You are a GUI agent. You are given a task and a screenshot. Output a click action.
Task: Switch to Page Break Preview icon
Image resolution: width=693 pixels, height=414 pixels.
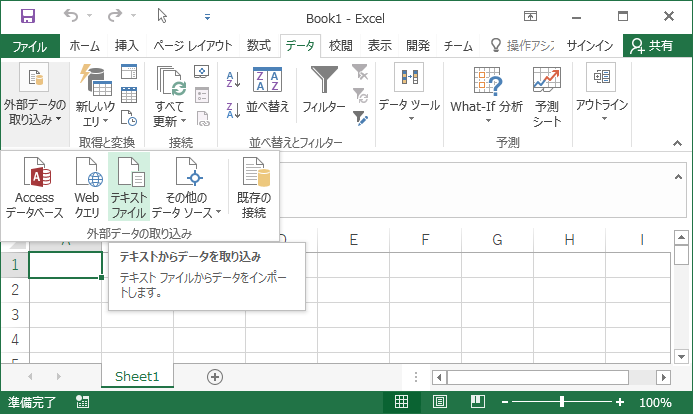478,402
